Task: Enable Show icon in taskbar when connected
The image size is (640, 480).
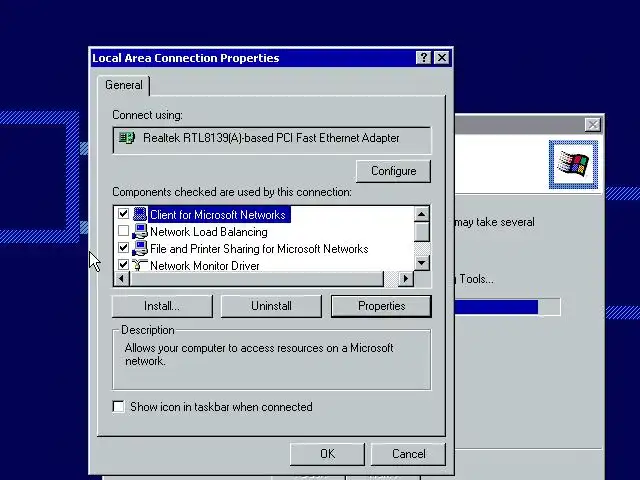Action: click(118, 407)
